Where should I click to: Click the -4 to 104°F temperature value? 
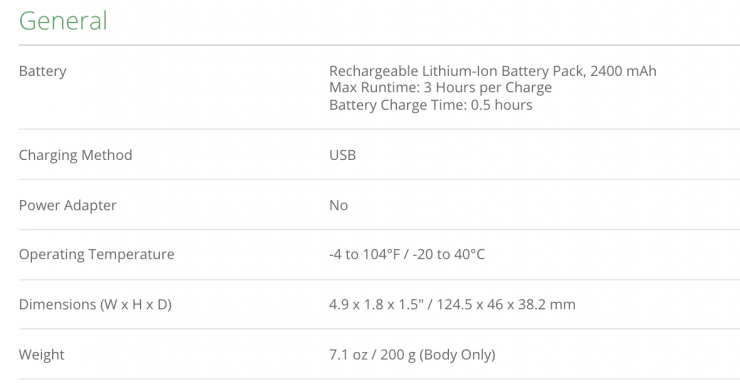[364, 254]
